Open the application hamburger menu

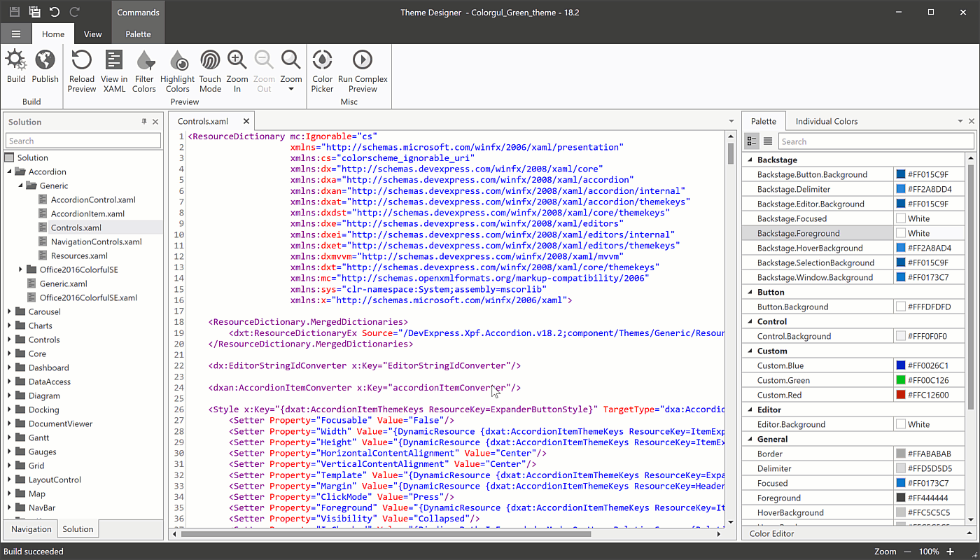(x=15, y=33)
